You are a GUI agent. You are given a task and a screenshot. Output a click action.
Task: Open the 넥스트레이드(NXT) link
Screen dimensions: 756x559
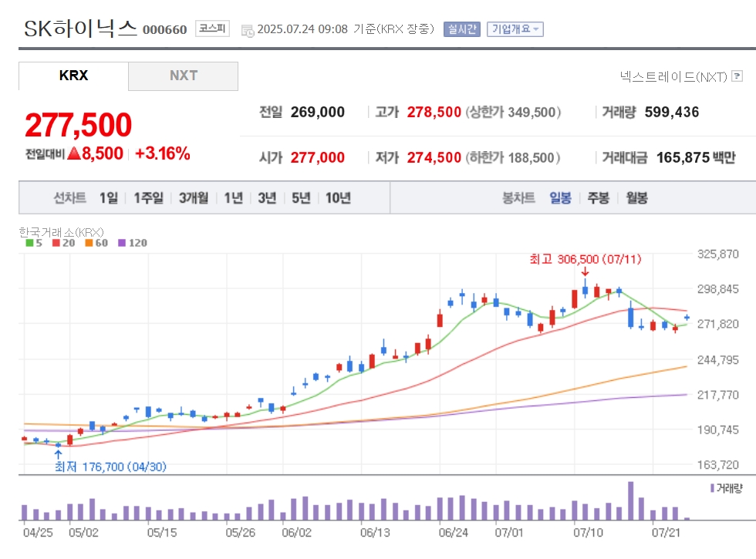[x=673, y=76]
